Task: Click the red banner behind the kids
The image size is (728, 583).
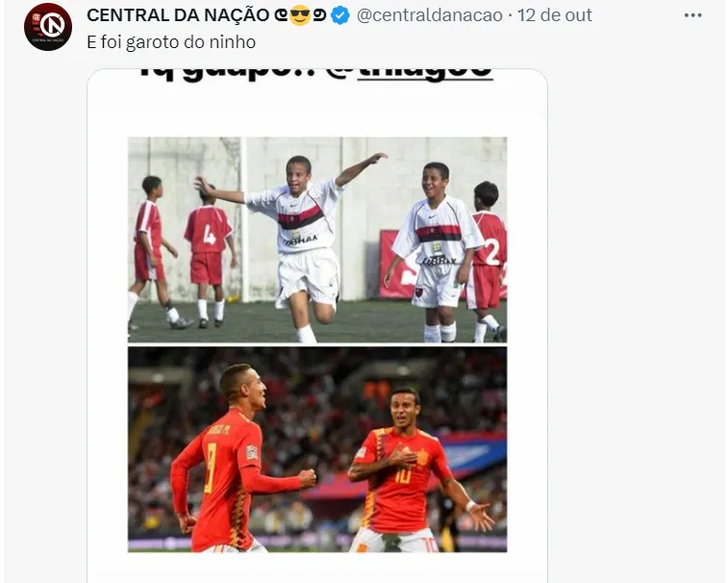Action: coord(393,264)
